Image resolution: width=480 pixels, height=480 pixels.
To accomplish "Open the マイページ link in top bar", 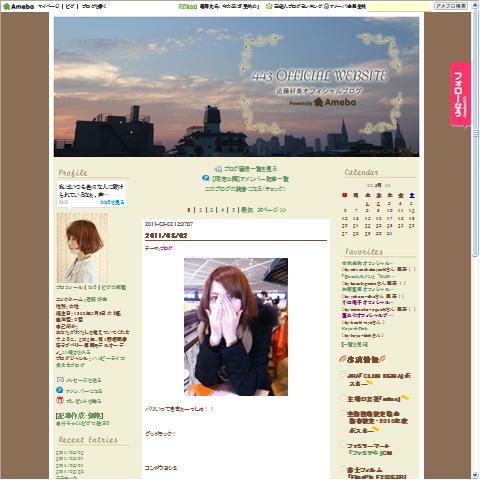I will (49, 6).
